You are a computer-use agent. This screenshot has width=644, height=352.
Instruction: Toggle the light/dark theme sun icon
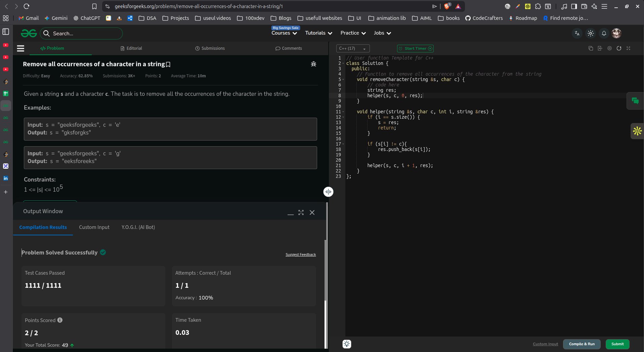tap(590, 33)
